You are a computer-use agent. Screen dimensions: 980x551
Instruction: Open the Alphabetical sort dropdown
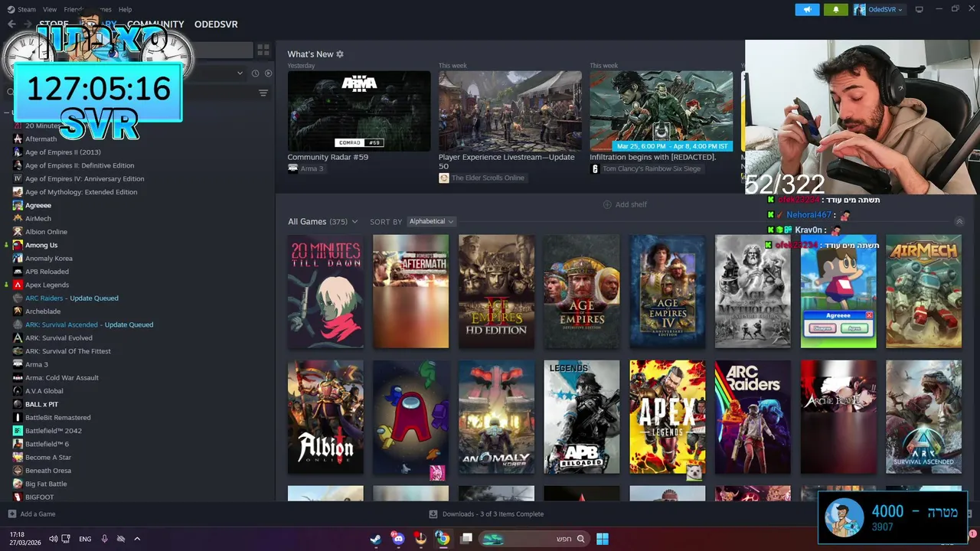[x=432, y=221]
